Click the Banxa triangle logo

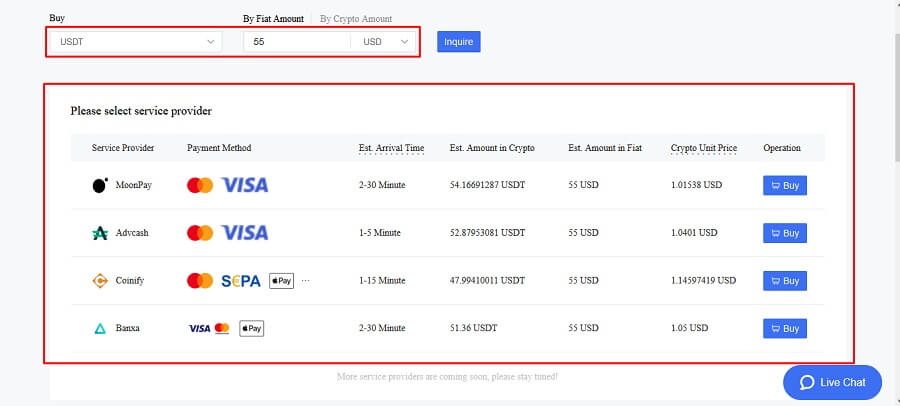(100, 328)
